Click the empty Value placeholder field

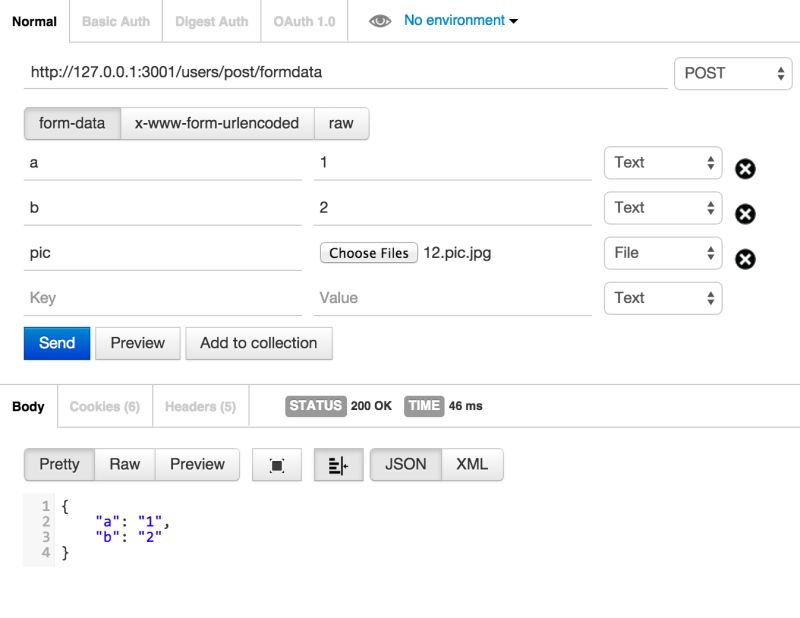tap(453, 299)
